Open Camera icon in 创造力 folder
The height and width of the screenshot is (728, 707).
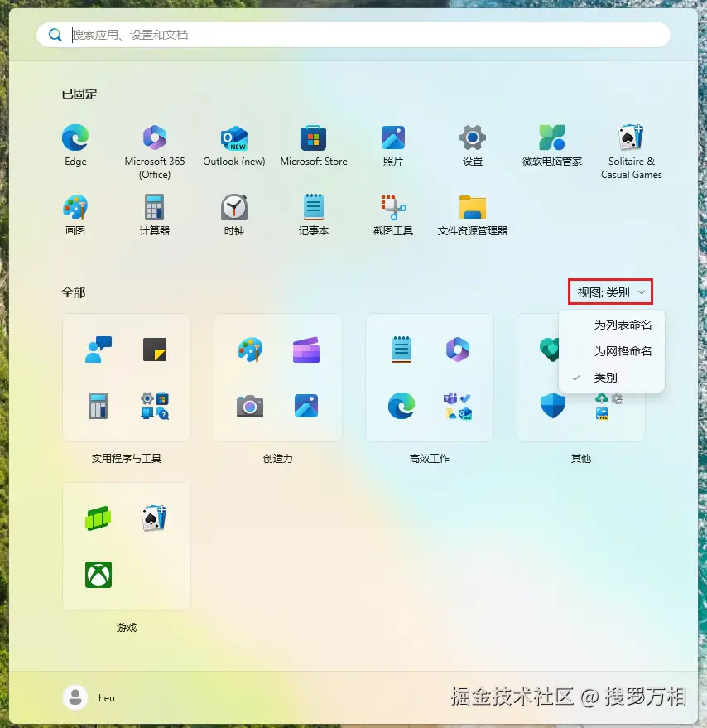click(x=250, y=406)
